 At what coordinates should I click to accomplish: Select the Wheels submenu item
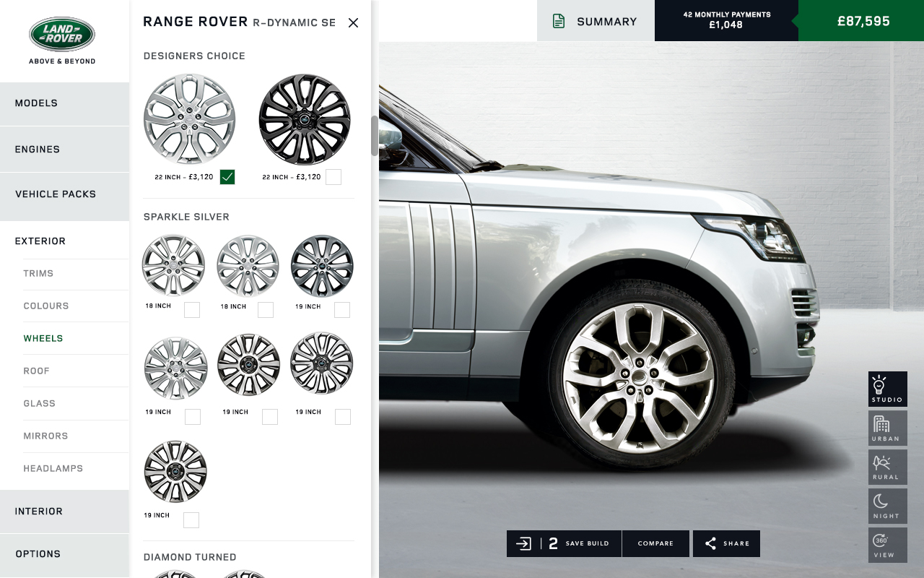tap(43, 339)
